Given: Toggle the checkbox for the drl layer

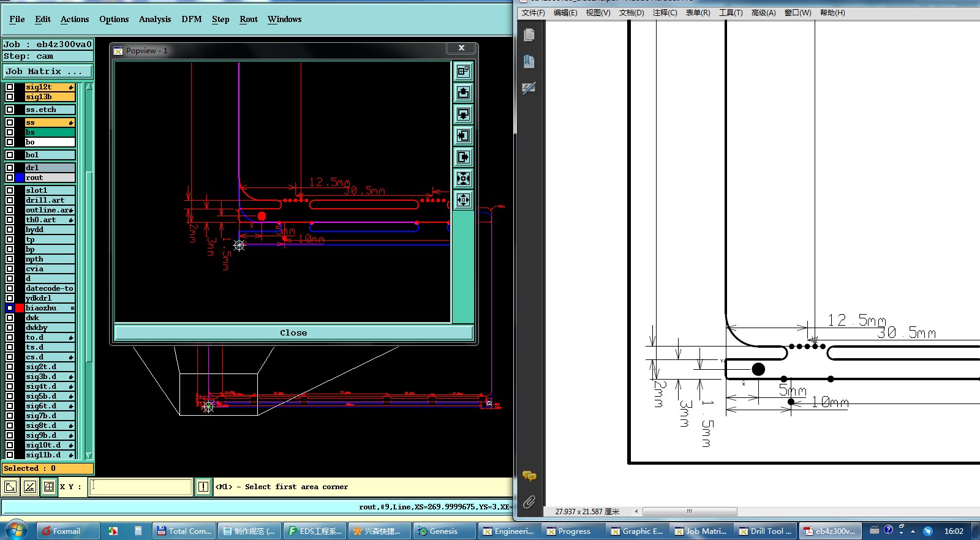Looking at the screenshot, I should click(10, 168).
